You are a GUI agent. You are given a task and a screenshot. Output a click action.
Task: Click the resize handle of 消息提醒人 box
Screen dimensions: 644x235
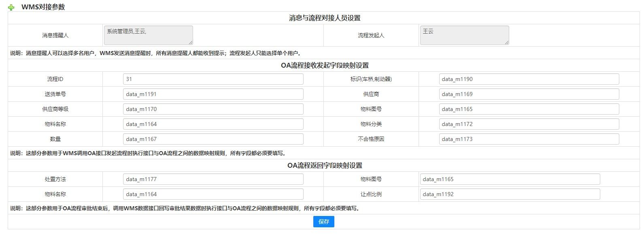[191, 42]
